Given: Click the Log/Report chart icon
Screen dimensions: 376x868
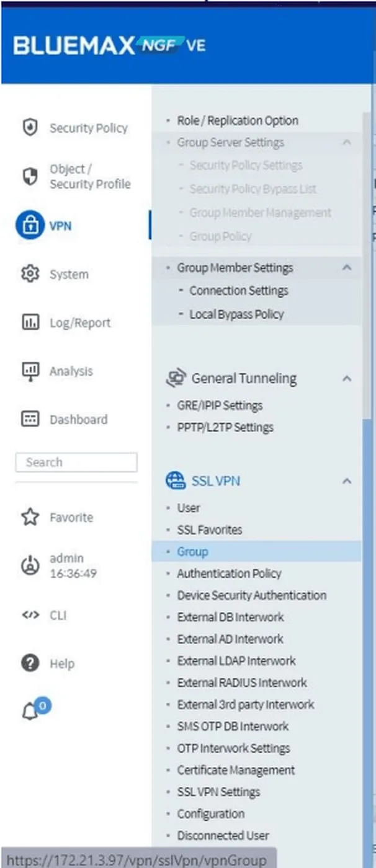Looking at the screenshot, I should (30, 322).
